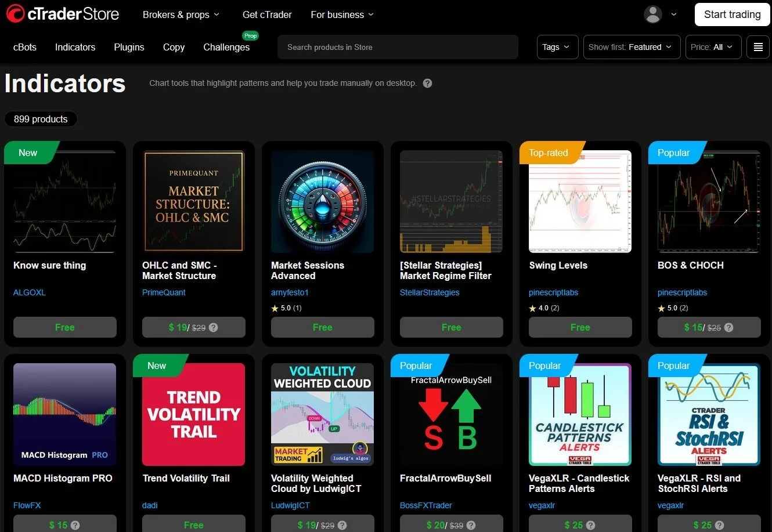
Task: Open the ALGOXL publisher link
Action: [29, 292]
